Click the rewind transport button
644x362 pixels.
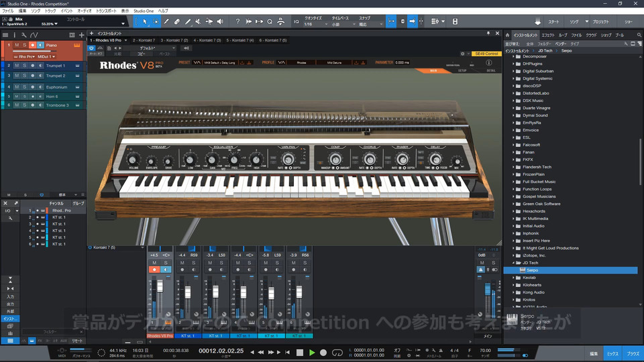(261, 352)
